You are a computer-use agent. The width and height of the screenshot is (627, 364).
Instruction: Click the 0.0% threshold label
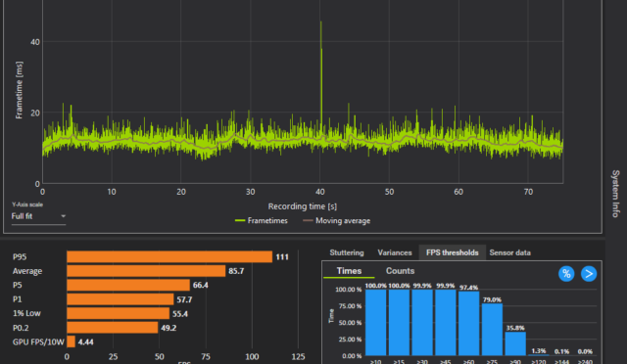pyautogui.click(x=585, y=351)
